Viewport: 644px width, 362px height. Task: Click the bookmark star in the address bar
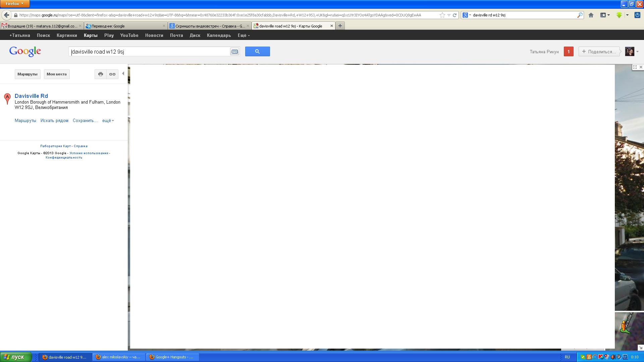coord(442,15)
